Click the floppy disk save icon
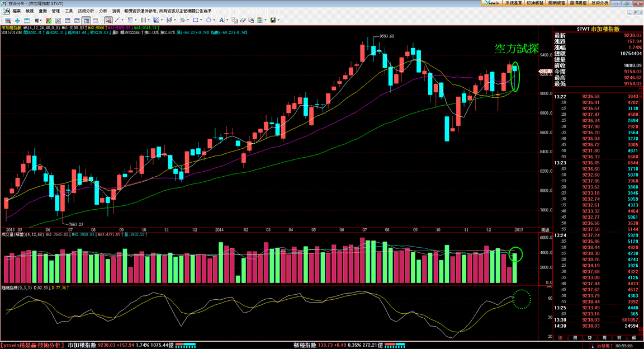The image size is (644, 349). pyautogui.click(x=273, y=20)
